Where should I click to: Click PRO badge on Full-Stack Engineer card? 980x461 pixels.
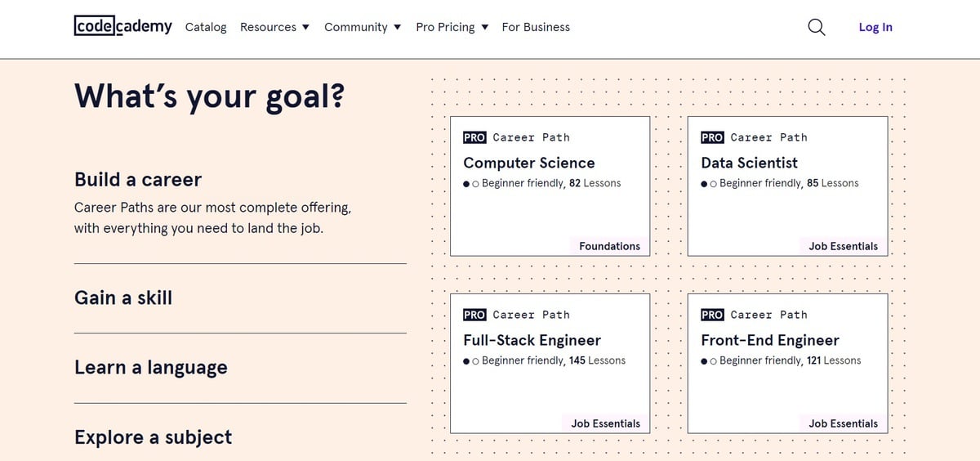[x=474, y=315]
